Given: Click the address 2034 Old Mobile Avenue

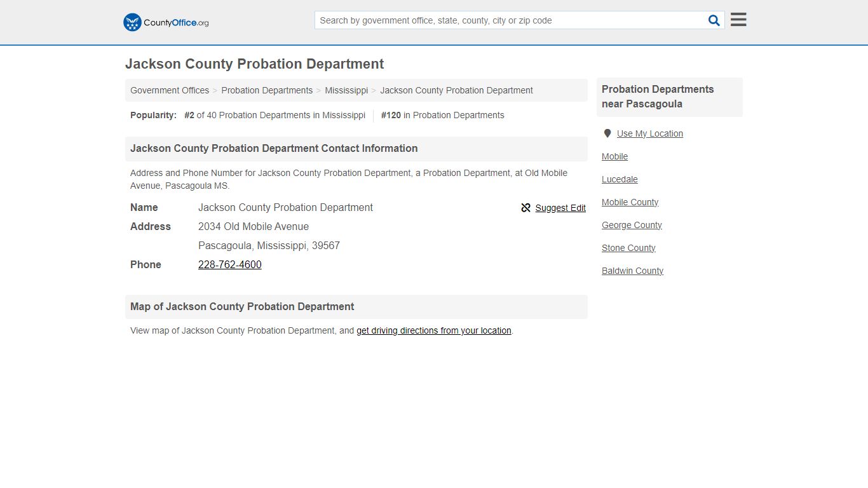Looking at the screenshot, I should [254, 226].
